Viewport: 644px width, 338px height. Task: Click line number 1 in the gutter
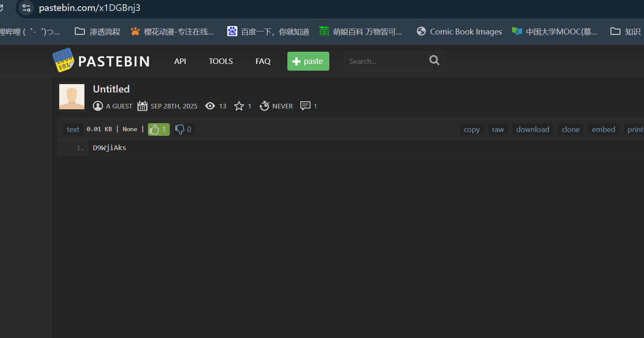tap(80, 148)
